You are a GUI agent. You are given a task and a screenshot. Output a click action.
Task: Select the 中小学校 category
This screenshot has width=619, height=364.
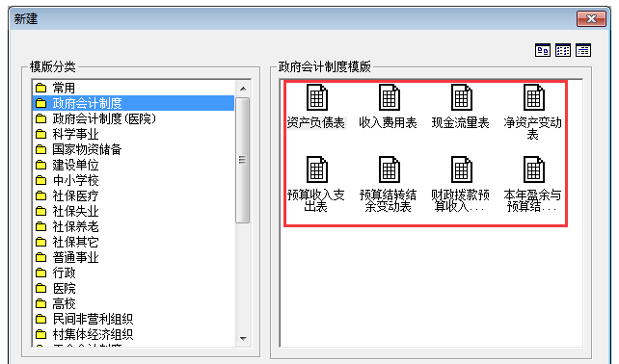tap(133, 180)
